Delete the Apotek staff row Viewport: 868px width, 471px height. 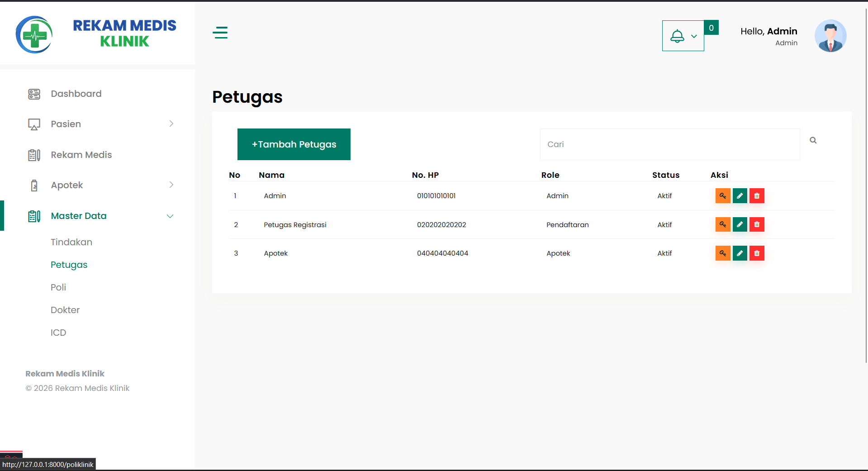coord(757,253)
